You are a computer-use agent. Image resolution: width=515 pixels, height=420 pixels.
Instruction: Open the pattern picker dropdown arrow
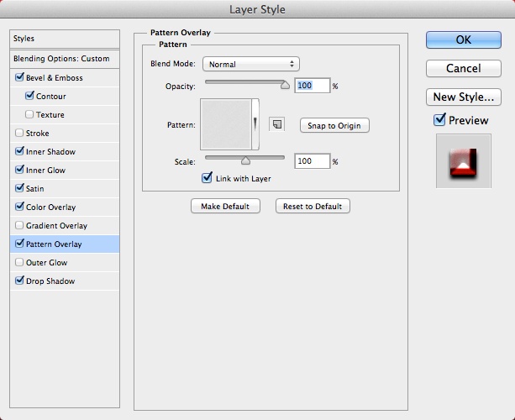pos(255,124)
